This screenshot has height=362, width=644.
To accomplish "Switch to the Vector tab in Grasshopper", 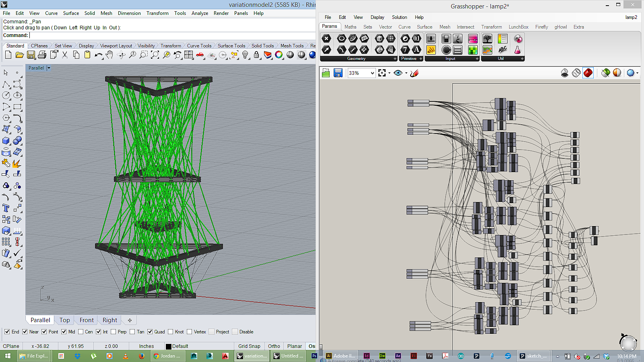I will pyautogui.click(x=385, y=27).
